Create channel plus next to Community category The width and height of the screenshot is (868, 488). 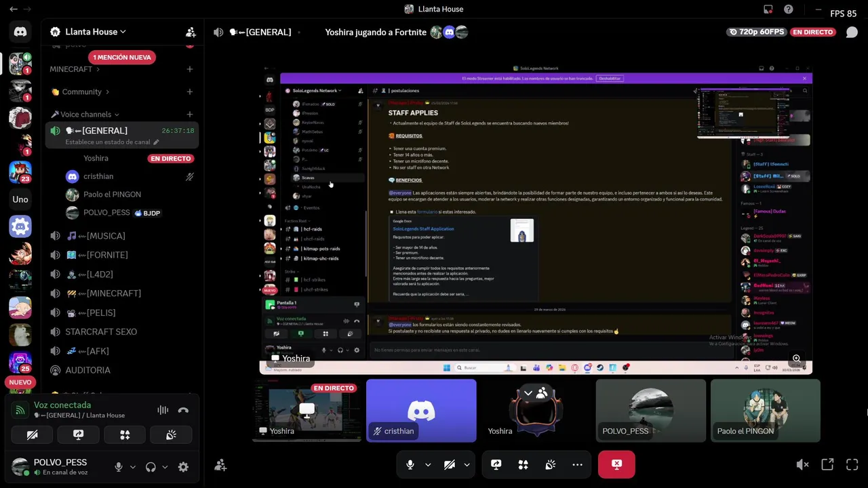tap(190, 91)
